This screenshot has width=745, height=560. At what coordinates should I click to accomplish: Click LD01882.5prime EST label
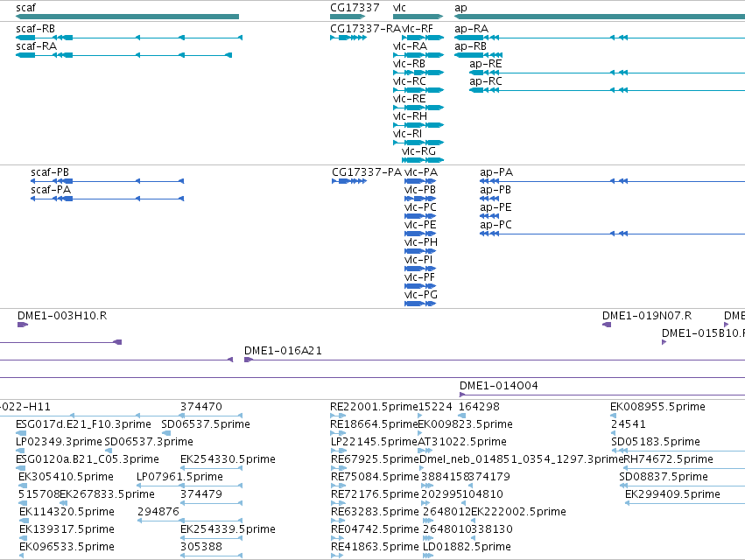[x=467, y=547]
